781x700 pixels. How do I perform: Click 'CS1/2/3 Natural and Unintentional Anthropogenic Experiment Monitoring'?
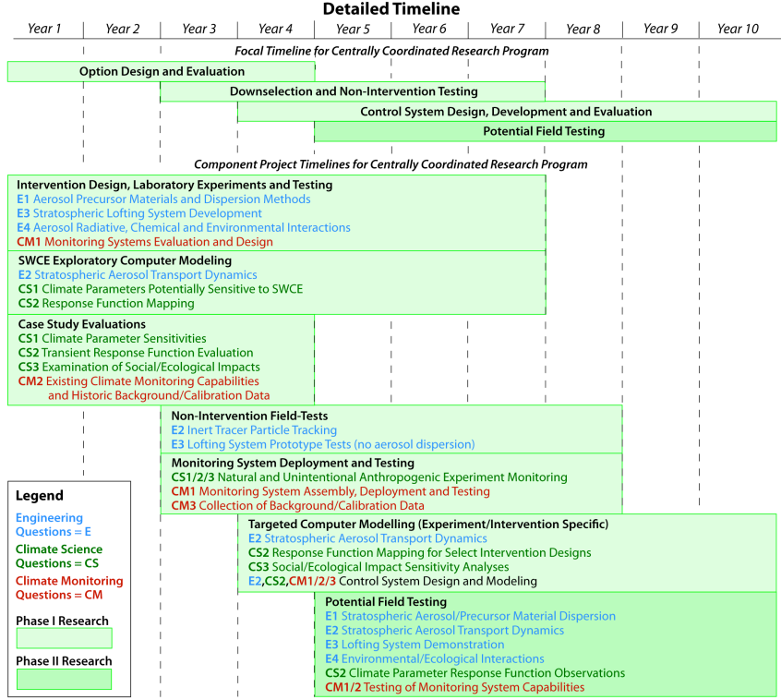369,477
